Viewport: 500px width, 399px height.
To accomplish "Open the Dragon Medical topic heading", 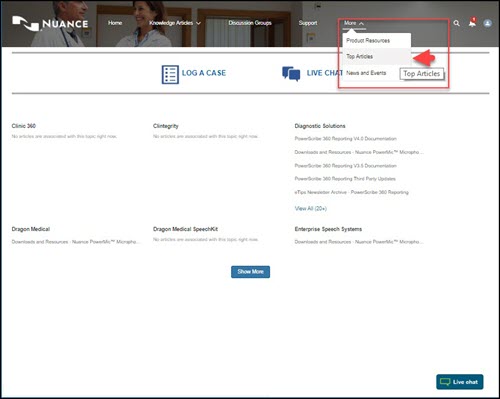I will coord(31,229).
